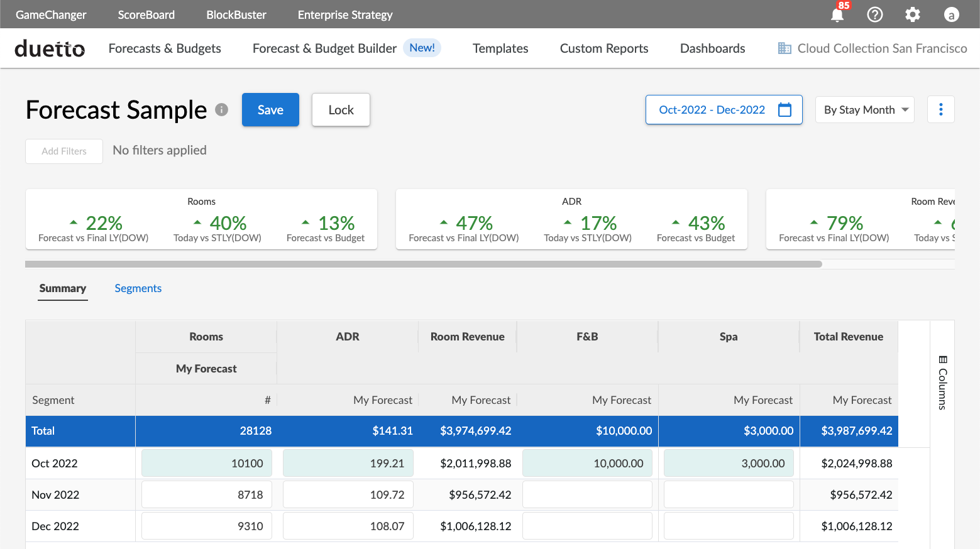Edit the Nov 2022 Rooms forecast field
Image resolution: width=980 pixels, height=549 pixels.
point(207,495)
